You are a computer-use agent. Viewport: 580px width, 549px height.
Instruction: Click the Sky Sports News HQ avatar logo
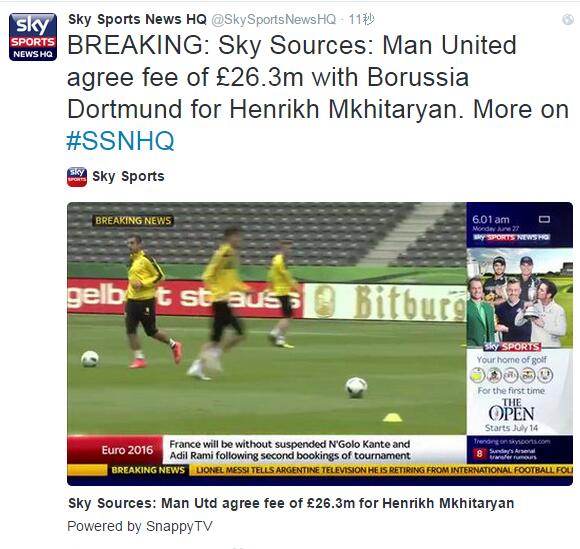[33, 37]
